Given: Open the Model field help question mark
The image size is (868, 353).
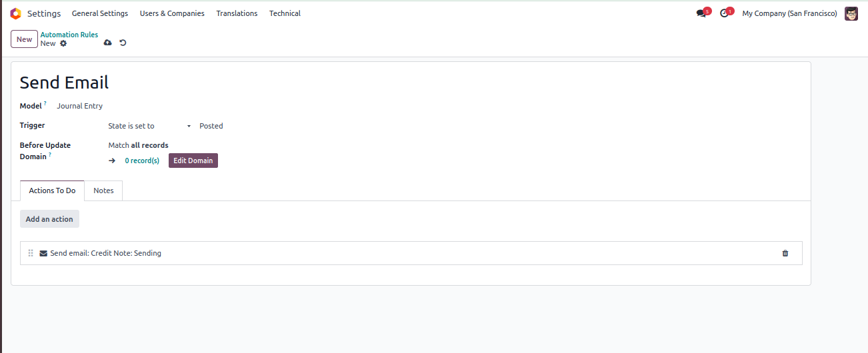Looking at the screenshot, I should tap(45, 103).
